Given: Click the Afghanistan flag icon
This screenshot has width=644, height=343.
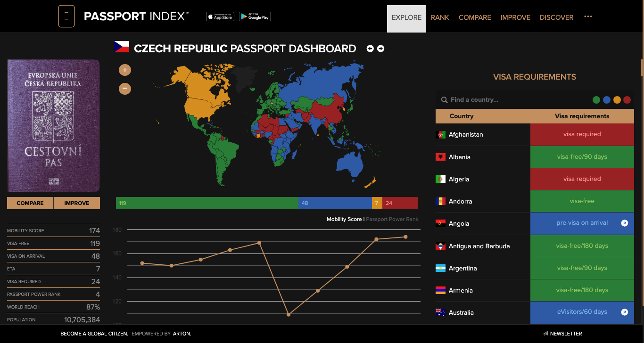Looking at the screenshot, I should coord(441,135).
